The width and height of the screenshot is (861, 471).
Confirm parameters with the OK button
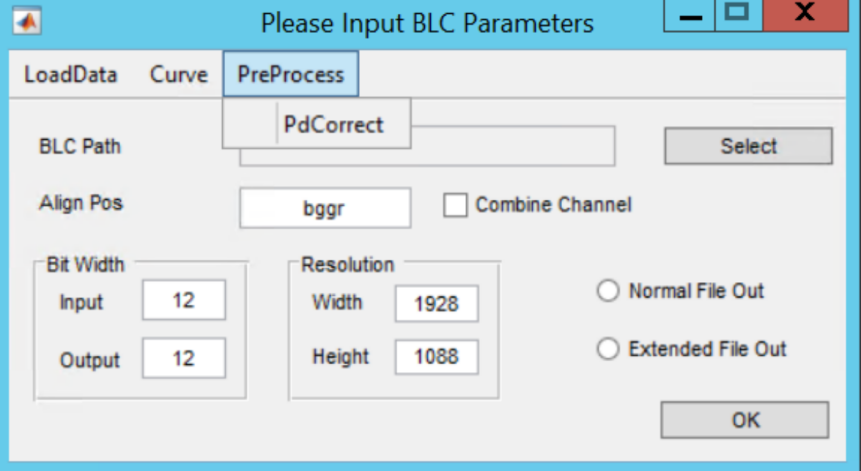pyautogui.click(x=745, y=420)
